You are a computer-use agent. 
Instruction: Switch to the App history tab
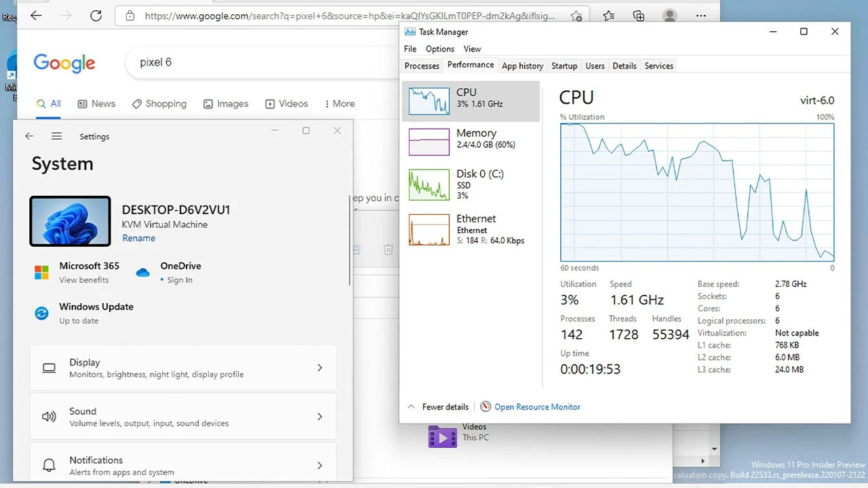(522, 66)
